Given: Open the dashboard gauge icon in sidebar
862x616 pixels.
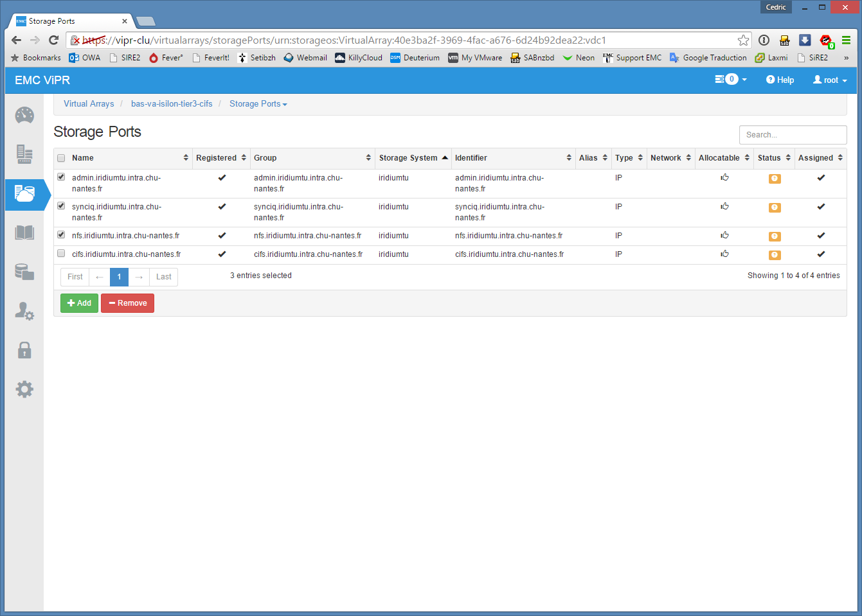Looking at the screenshot, I should click(24, 116).
